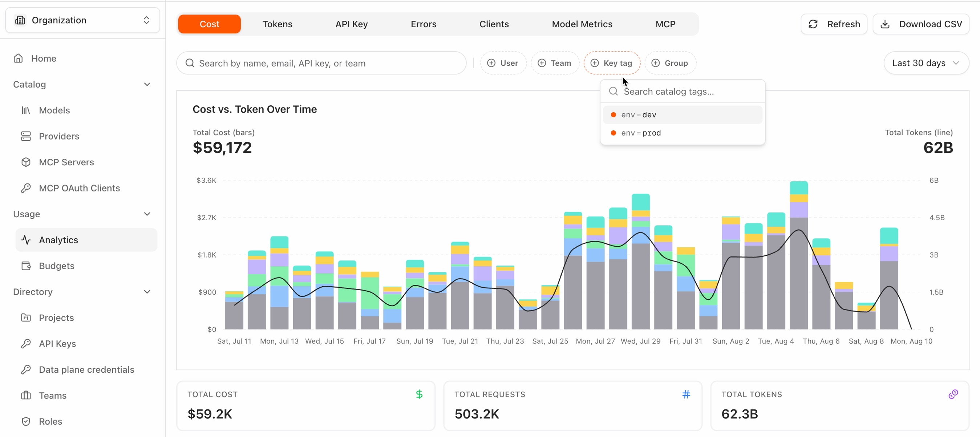Image resolution: width=980 pixels, height=437 pixels.
Task: Open the Organization switcher dropdown
Action: 82,20
